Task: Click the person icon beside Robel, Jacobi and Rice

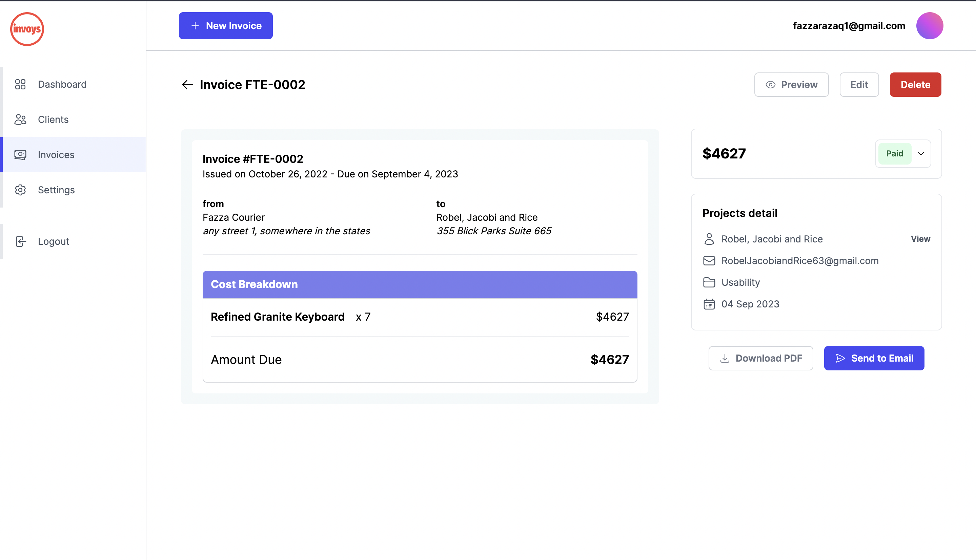Action: (x=709, y=239)
